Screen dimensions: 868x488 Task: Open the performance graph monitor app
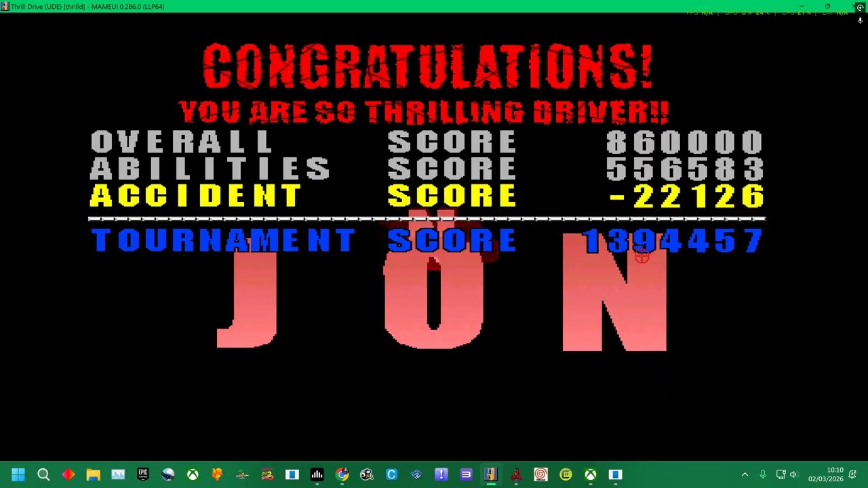click(118, 474)
